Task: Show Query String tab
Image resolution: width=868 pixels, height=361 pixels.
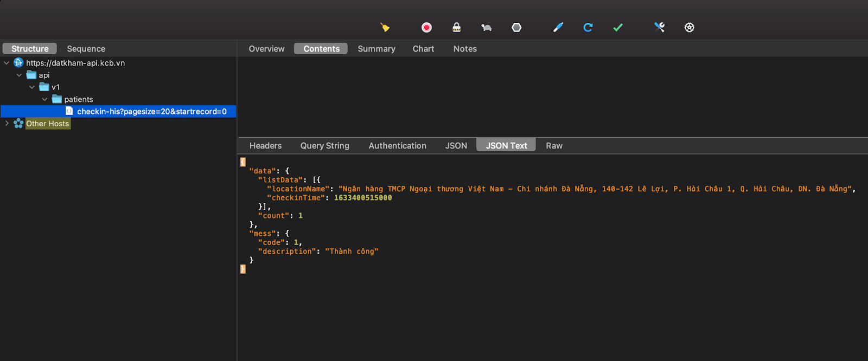Action: point(325,145)
